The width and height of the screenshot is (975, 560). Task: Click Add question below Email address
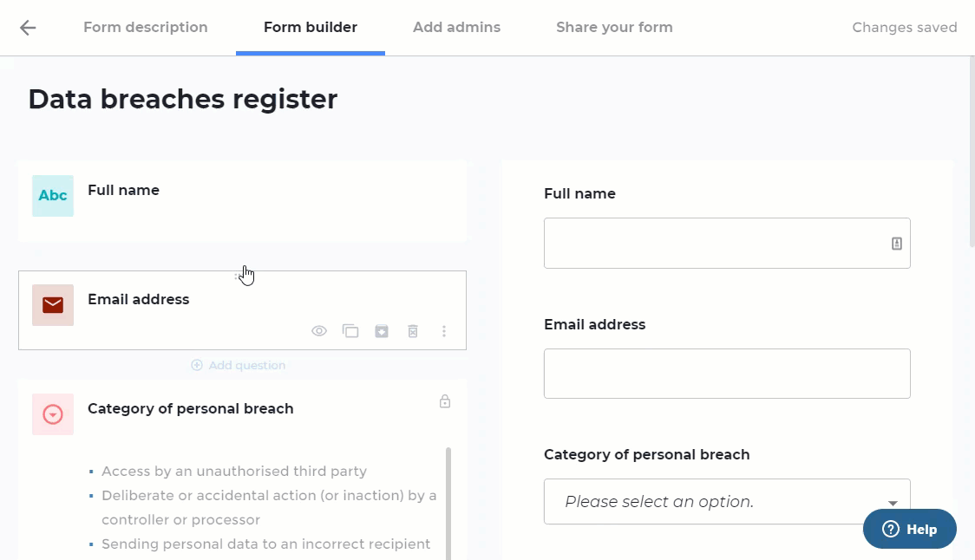[x=239, y=366]
